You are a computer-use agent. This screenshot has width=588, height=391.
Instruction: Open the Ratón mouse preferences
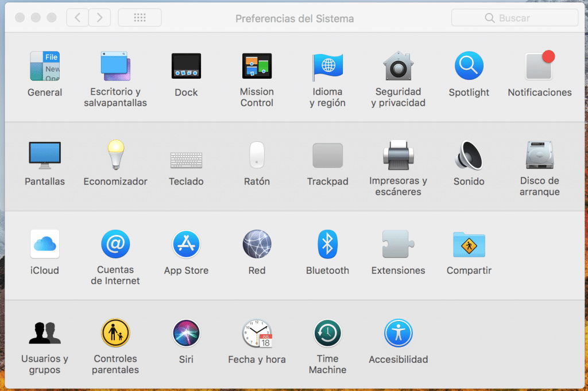point(257,155)
